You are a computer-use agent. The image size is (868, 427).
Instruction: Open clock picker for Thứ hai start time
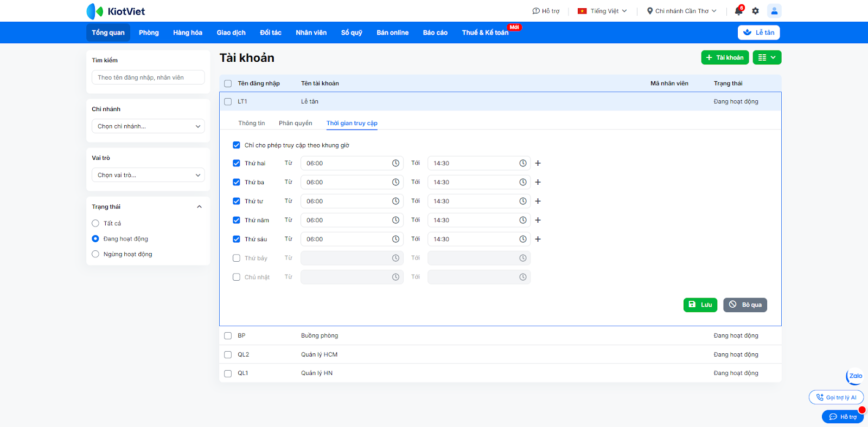(x=395, y=163)
